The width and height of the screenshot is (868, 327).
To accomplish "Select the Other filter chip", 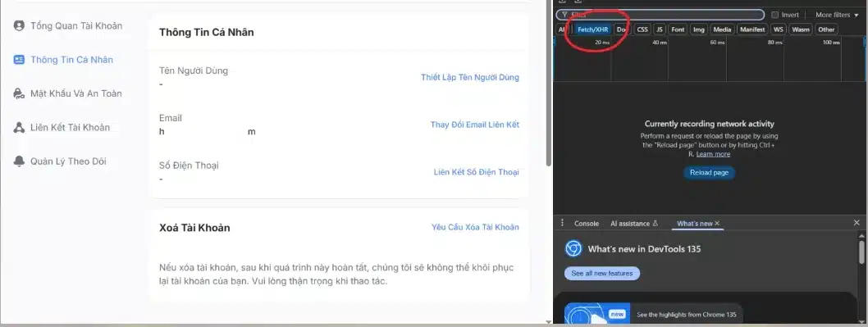I will pyautogui.click(x=826, y=30).
